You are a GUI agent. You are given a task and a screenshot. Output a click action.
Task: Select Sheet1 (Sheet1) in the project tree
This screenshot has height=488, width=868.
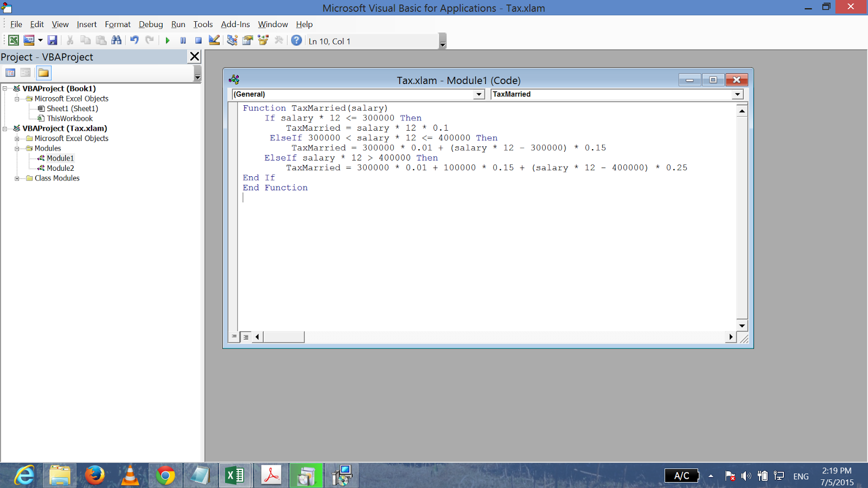coord(72,108)
